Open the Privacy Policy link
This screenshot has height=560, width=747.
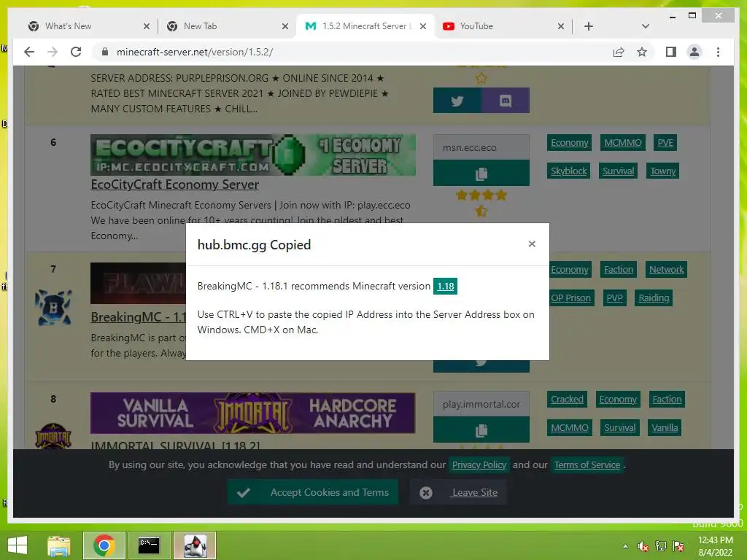[x=479, y=464]
